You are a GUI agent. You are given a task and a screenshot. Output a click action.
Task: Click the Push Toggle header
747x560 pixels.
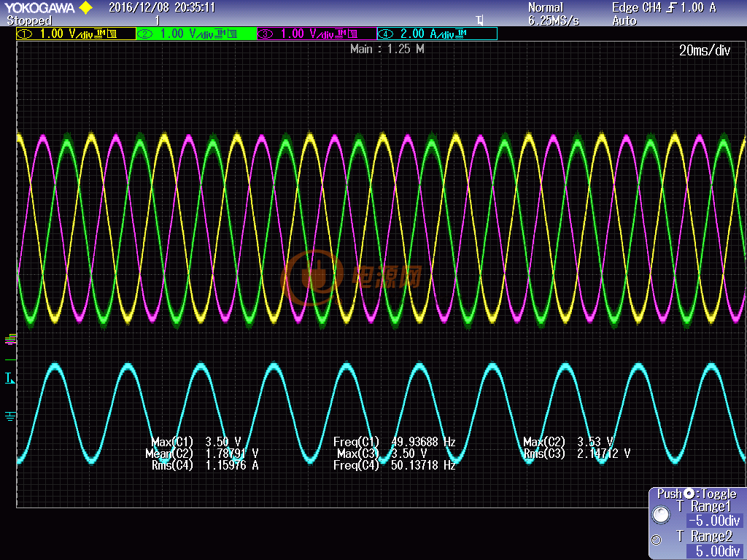coord(697,494)
